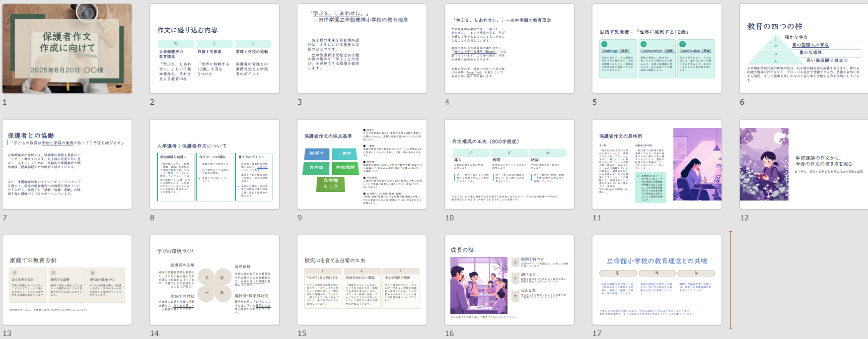Select slide 2 作文に盛り込む内容
This screenshot has width=868, height=339.
(214, 49)
